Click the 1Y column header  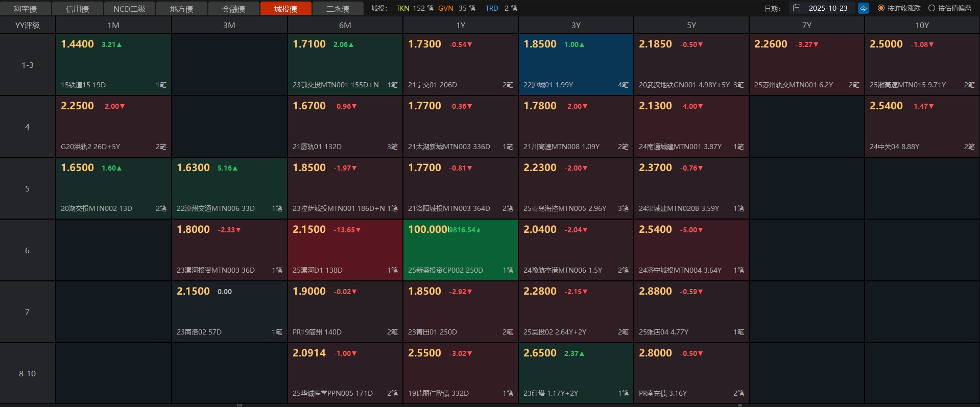click(461, 25)
